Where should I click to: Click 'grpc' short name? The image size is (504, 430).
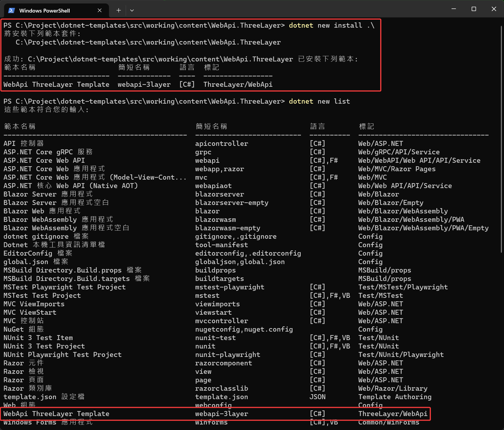click(x=203, y=152)
